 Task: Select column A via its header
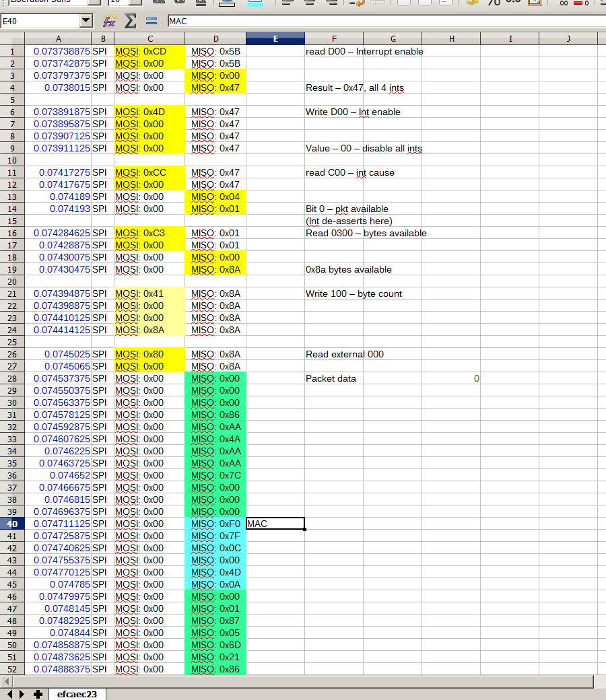click(59, 38)
